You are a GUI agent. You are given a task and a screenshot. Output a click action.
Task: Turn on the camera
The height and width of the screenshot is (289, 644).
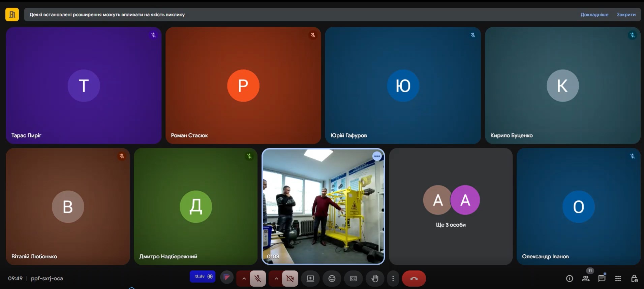click(x=290, y=279)
